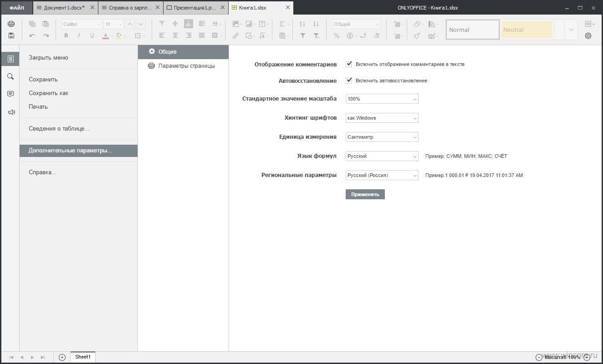The image size is (603, 364).
Task: Click the align left icon
Action: [x=162, y=35]
